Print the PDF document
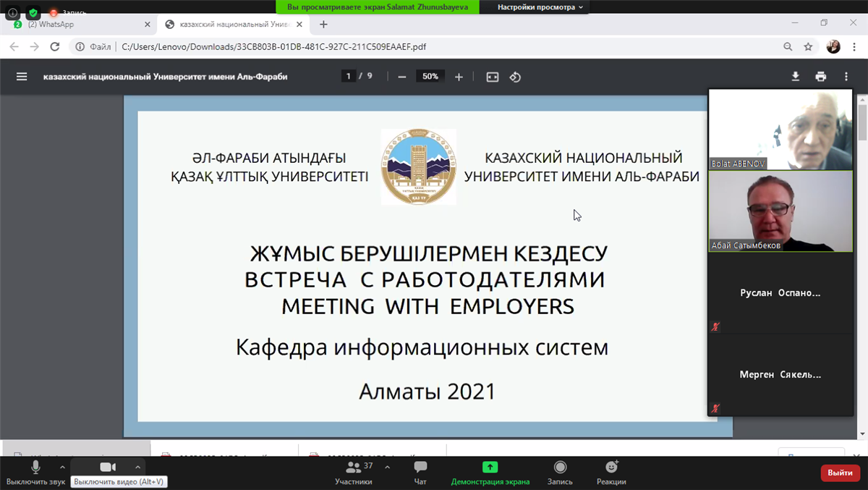The image size is (868, 490). point(820,76)
